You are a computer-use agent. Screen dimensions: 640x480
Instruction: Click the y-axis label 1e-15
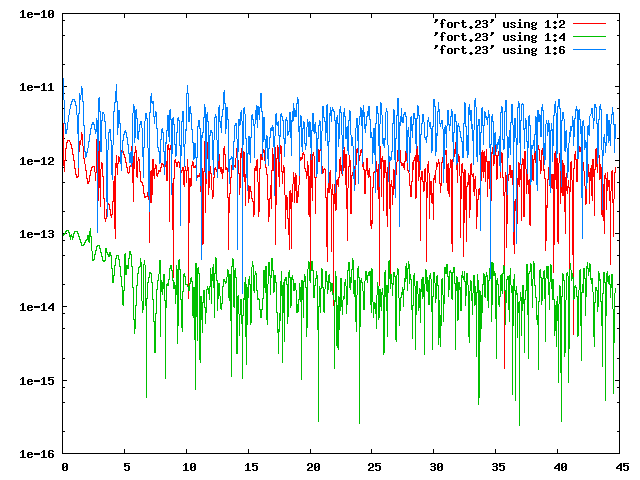tap(37, 381)
